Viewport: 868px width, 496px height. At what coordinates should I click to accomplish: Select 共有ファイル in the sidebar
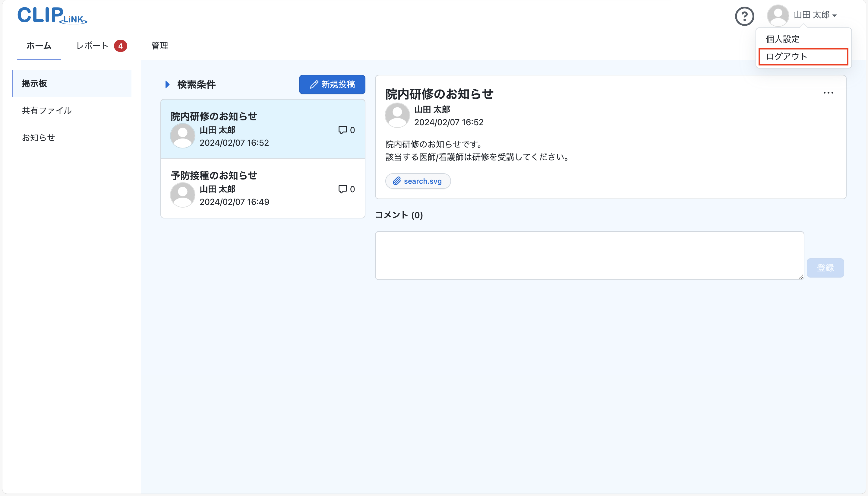coord(46,110)
